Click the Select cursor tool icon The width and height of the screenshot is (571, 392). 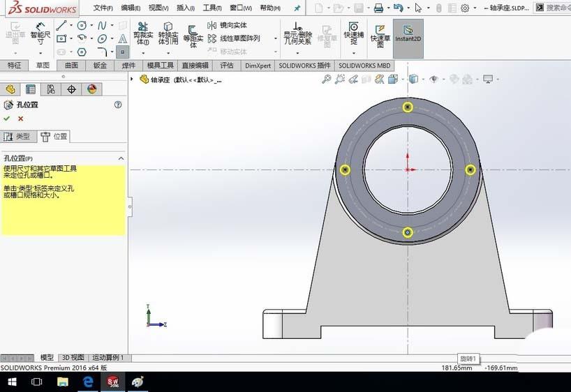point(418,8)
